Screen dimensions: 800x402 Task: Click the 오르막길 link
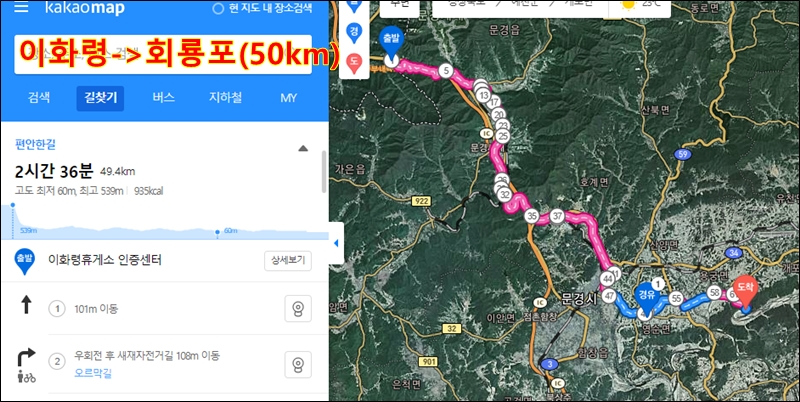[93, 373]
